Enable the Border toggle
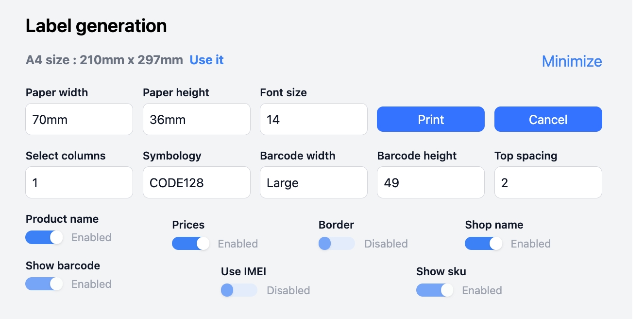644x319 pixels. [x=337, y=244]
